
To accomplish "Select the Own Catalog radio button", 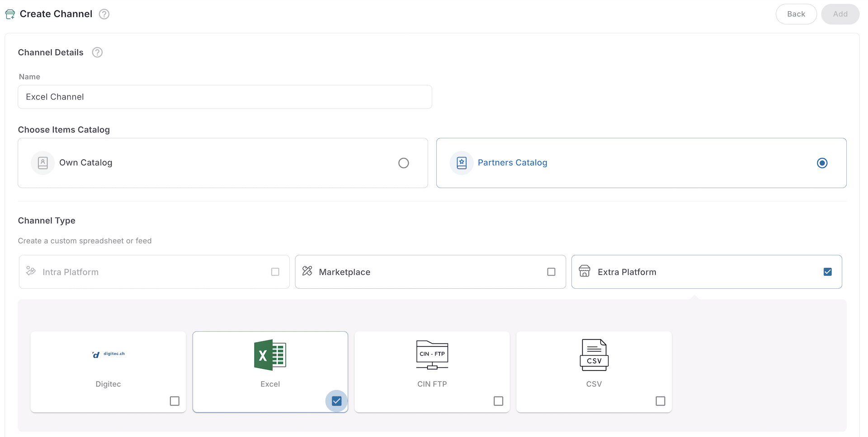I will pos(404,163).
